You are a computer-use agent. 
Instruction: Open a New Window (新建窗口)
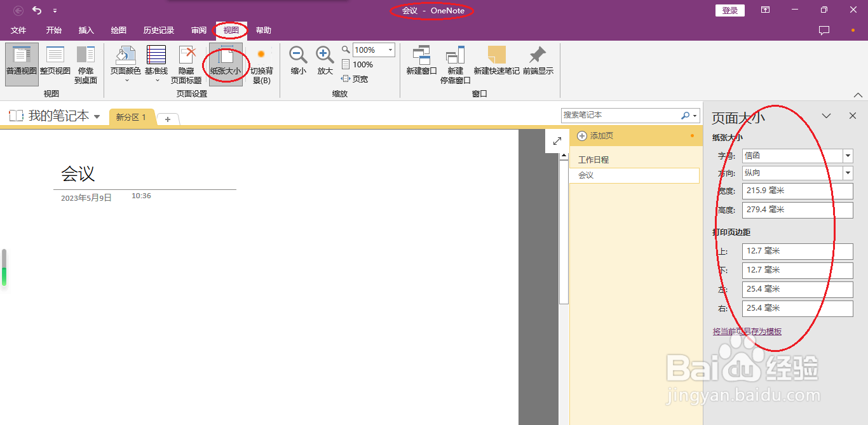[422, 61]
